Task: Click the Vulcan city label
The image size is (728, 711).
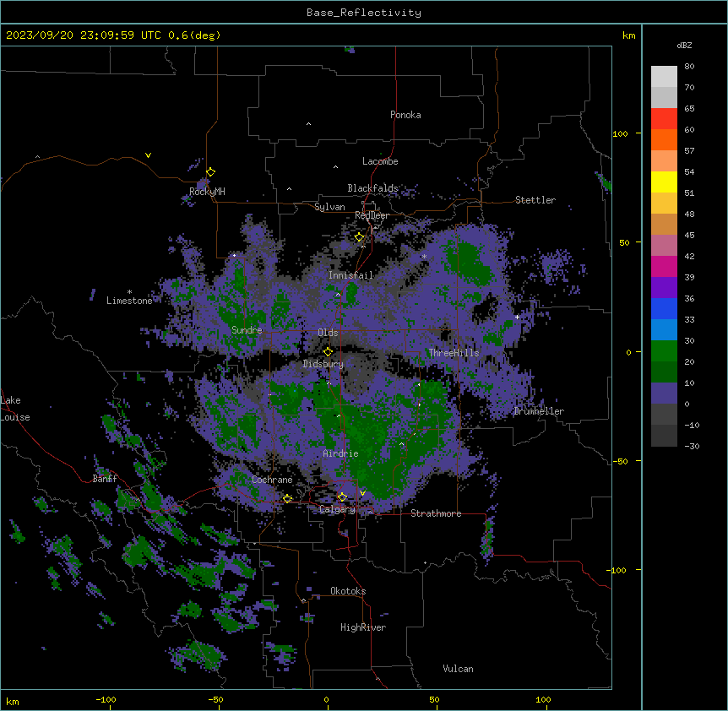Action: tap(458, 669)
